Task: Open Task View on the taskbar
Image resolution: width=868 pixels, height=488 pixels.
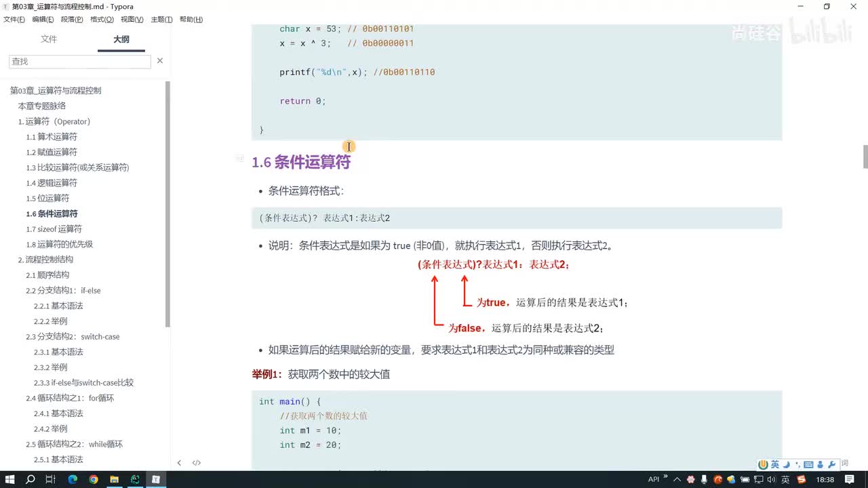Action: click(x=50, y=479)
